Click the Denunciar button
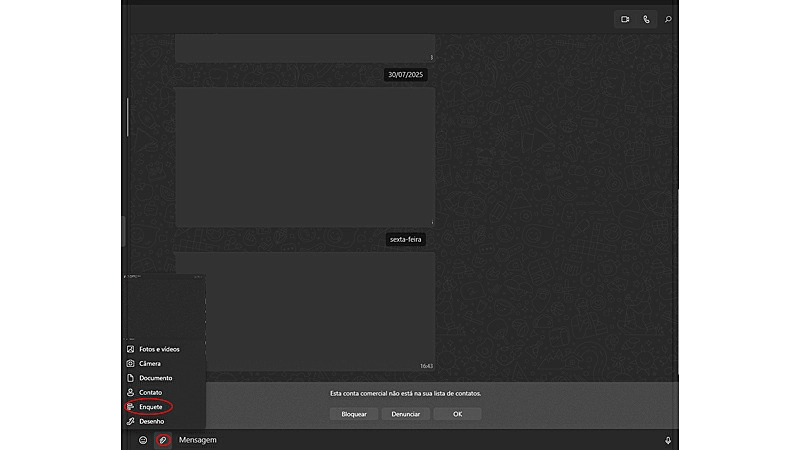 pos(406,414)
